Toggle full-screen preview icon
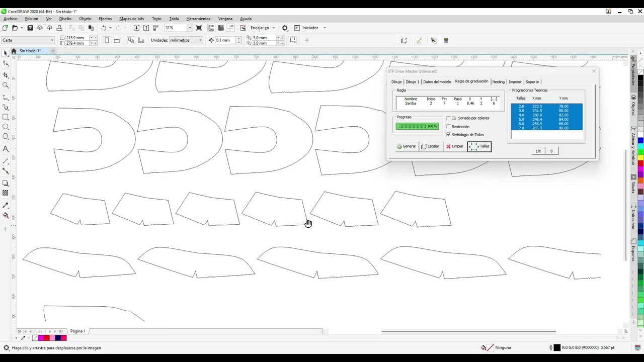This screenshot has height=362, width=644. [x=199, y=28]
